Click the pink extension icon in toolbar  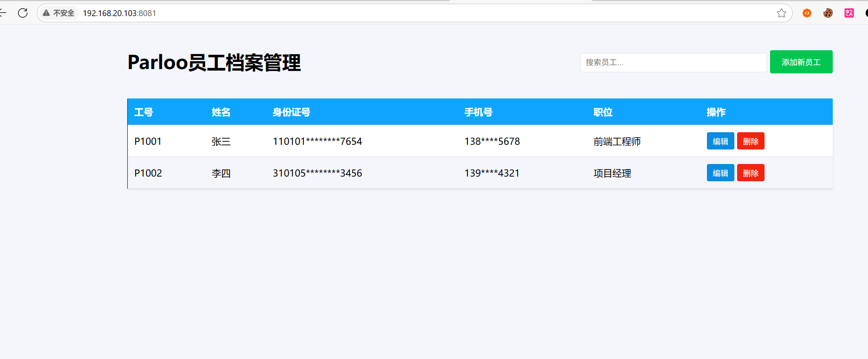tap(849, 13)
